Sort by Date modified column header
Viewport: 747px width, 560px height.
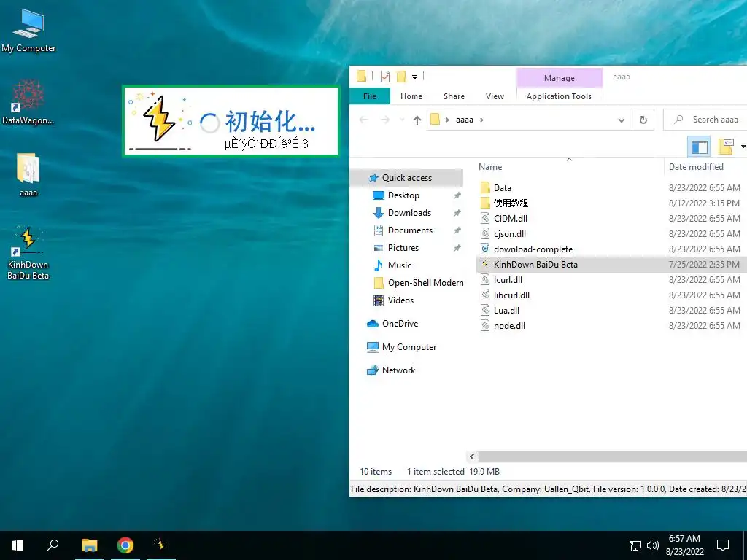pyautogui.click(x=696, y=167)
